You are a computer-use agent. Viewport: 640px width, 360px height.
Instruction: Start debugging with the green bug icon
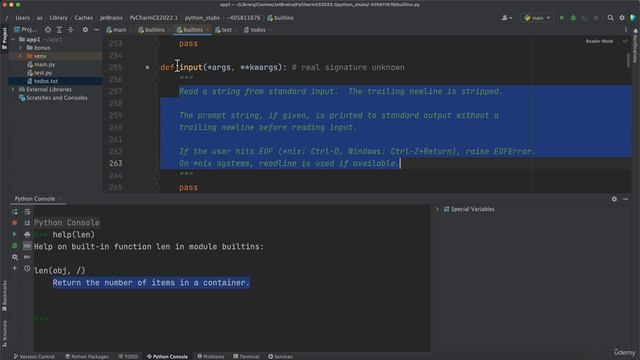(573, 18)
